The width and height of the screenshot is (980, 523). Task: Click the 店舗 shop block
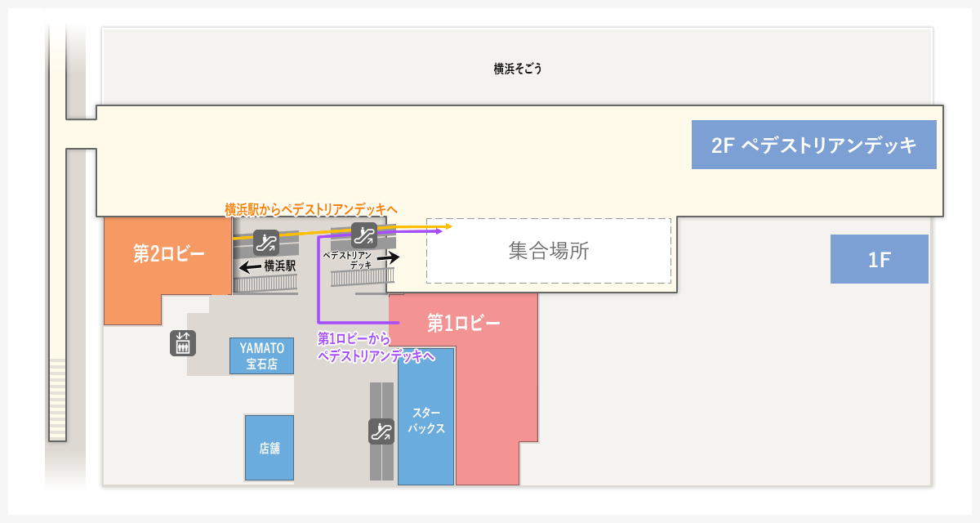[269, 449]
